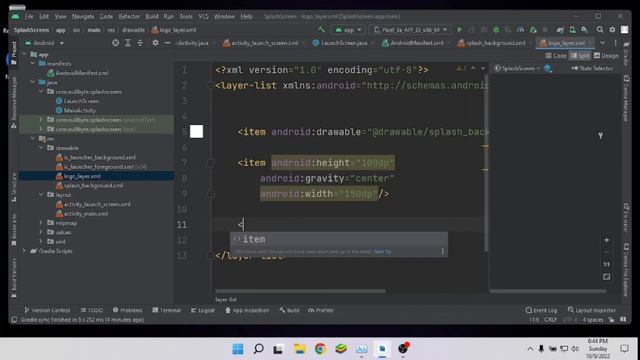The image size is (640, 360).
Task: Open the app run configuration dropdown
Action: click(x=348, y=30)
